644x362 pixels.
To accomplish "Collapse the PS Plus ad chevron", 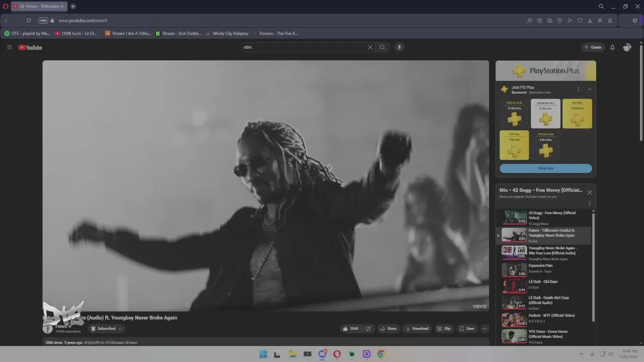I will click(x=590, y=89).
